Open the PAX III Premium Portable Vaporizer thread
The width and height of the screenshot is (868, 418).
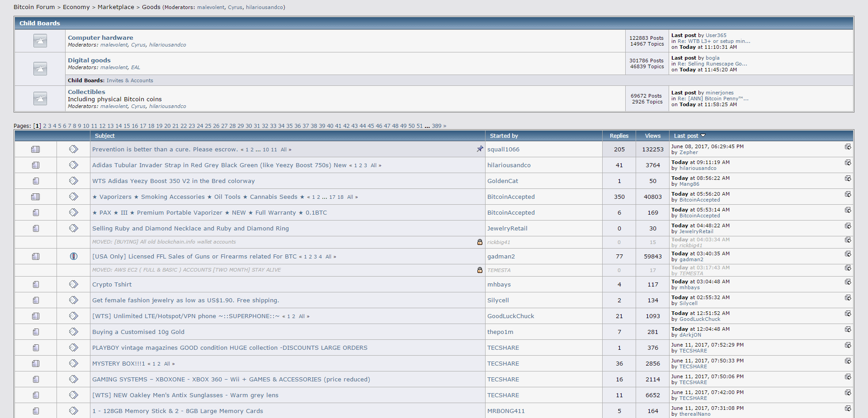[209, 212]
